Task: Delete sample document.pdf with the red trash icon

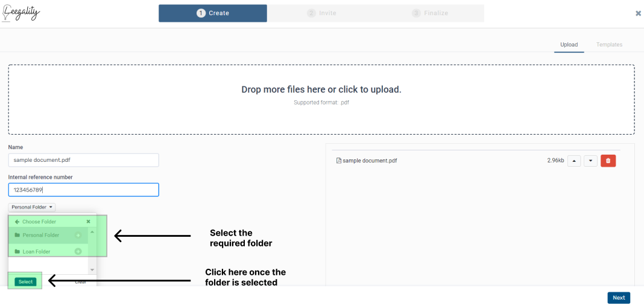Action: (x=608, y=161)
